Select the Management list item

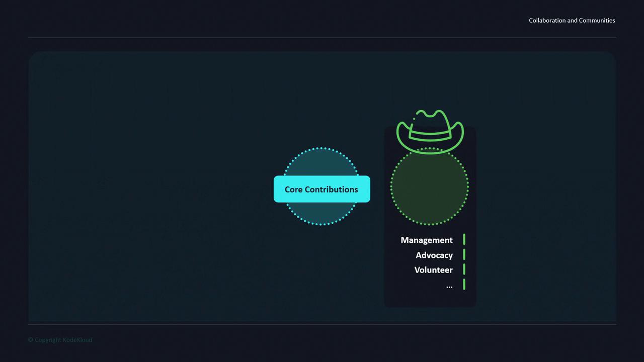(427, 240)
